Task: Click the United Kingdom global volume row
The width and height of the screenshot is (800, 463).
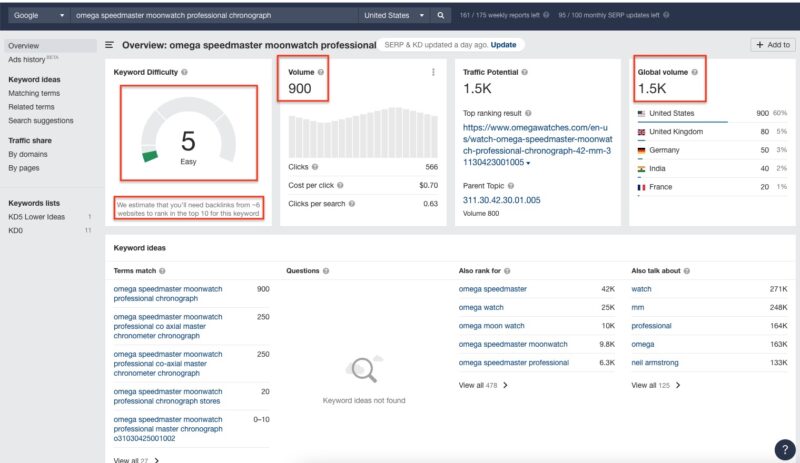Action: point(712,132)
